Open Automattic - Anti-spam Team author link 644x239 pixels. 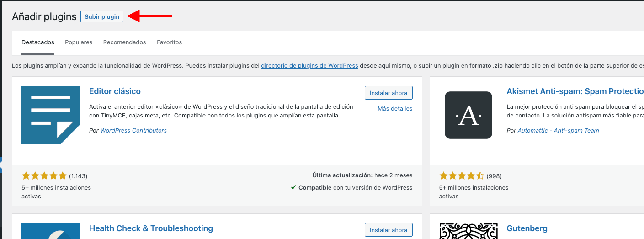pyautogui.click(x=558, y=131)
